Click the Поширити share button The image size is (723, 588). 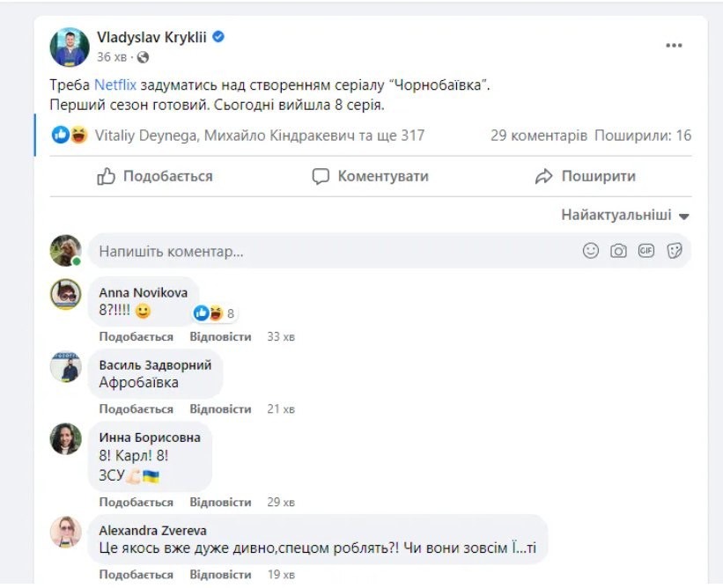click(585, 176)
